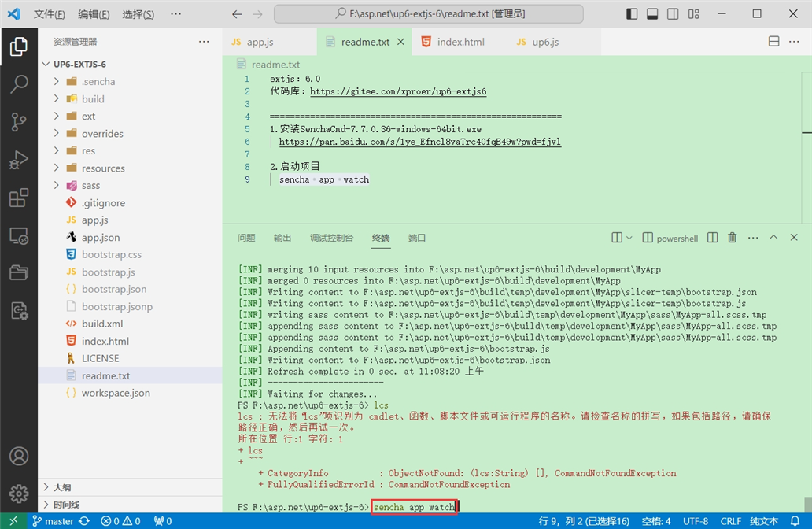Viewport: 812px width, 529px height.
Task: Toggle the secondary side bar layout button
Action: tap(673, 14)
